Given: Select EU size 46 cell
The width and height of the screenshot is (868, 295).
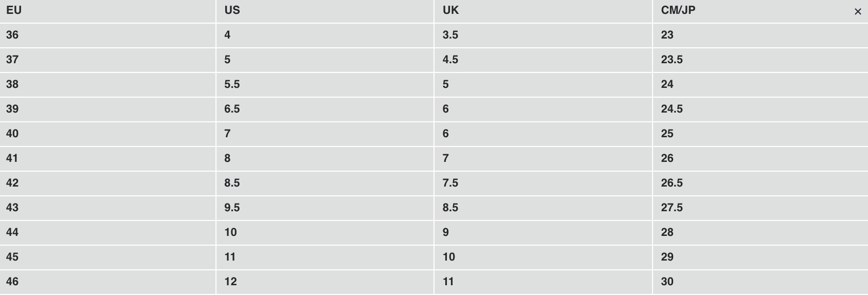Looking at the screenshot, I should click(12, 282).
